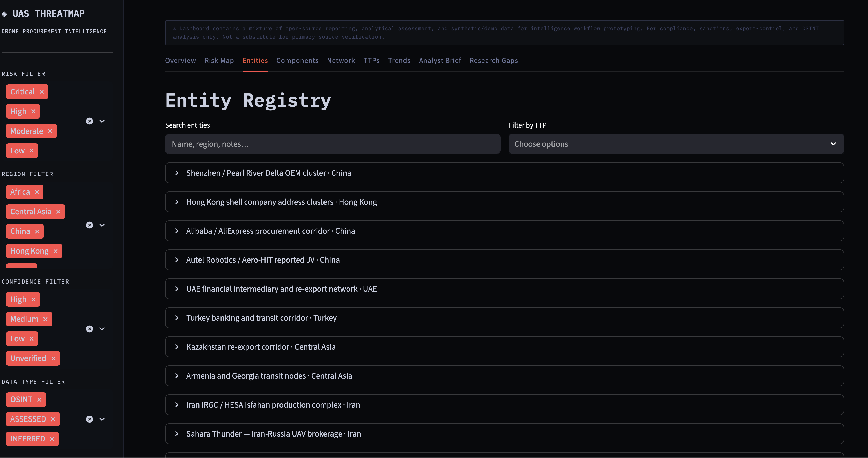Click the Search entities input field
This screenshot has width=868, height=458.
click(x=333, y=144)
